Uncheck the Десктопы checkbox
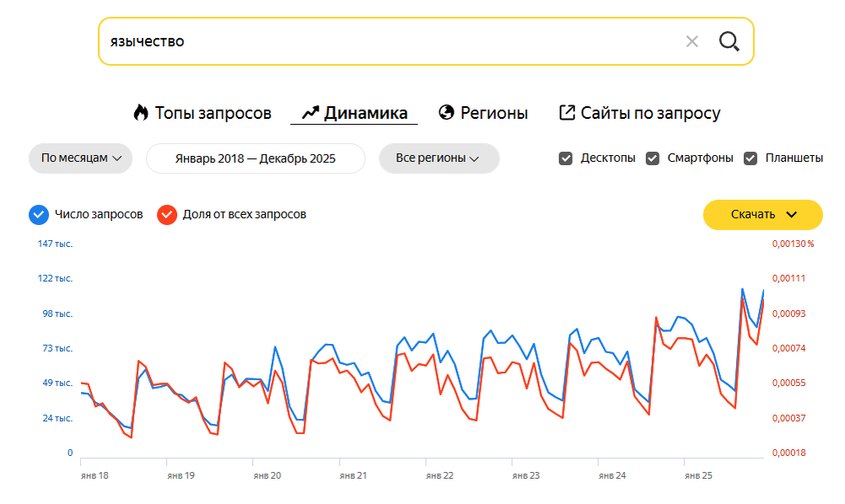The height and width of the screenshot is (504, 845). (566, 158)
